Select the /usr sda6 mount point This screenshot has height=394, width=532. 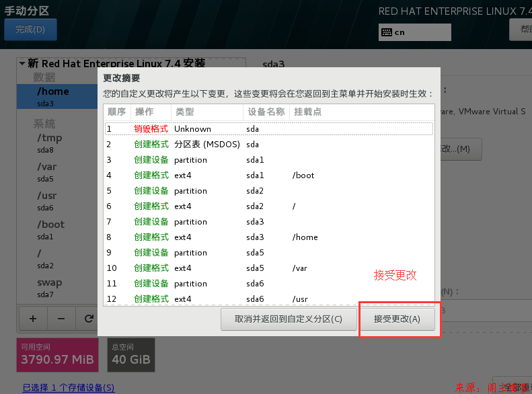tap(57, 201)
